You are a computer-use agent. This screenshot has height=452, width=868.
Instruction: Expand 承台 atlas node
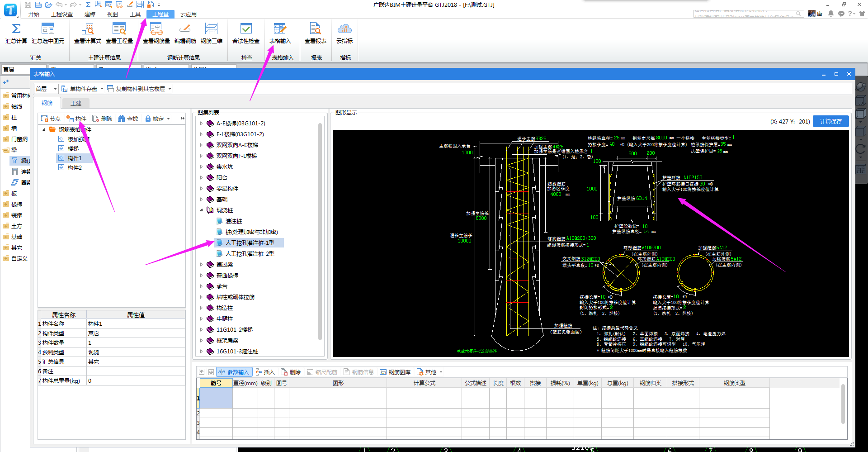[201, 286]
